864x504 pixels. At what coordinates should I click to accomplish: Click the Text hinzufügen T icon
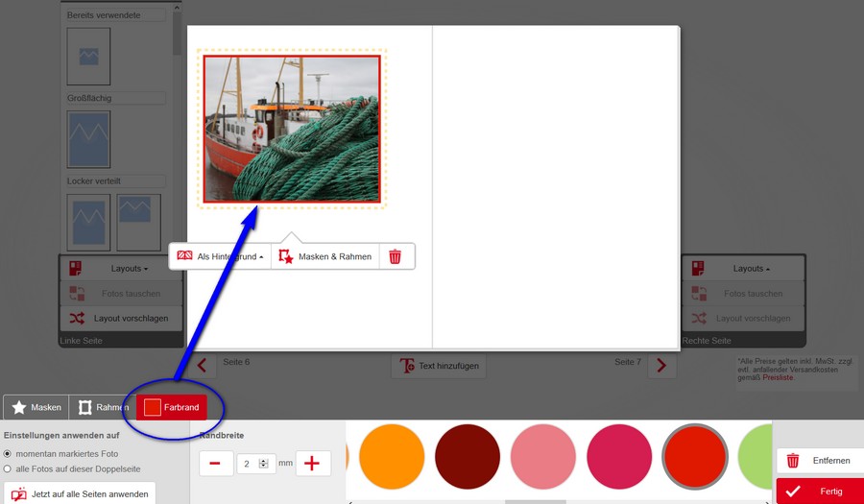[407, 366]
